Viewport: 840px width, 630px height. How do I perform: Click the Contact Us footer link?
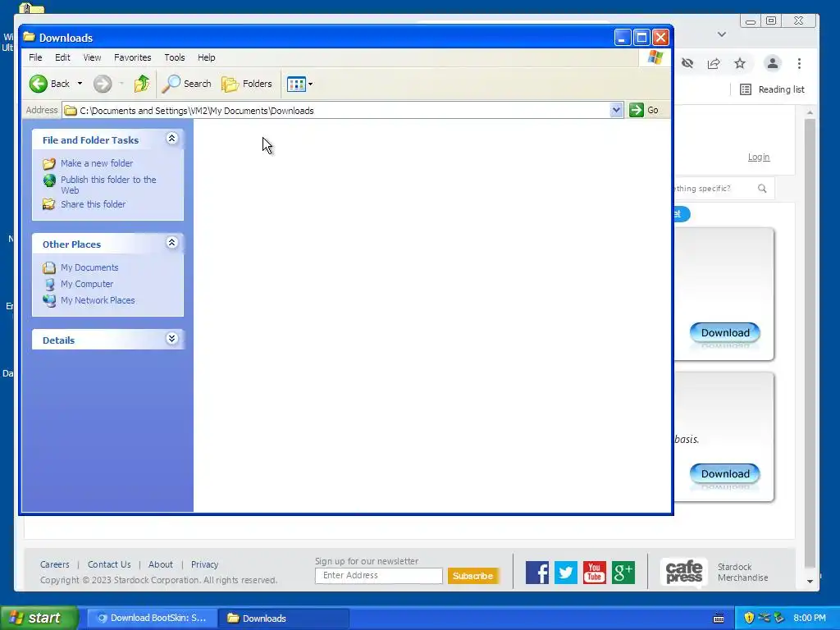point(109,564)
